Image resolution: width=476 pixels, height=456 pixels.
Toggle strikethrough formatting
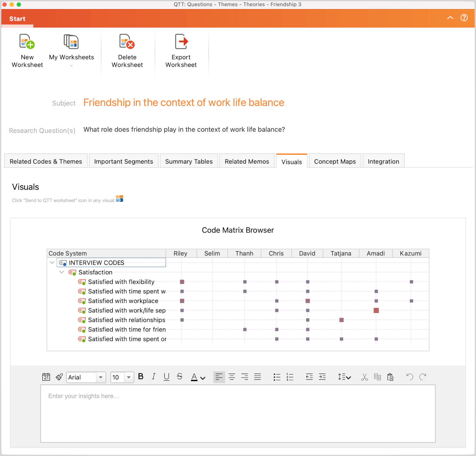[x=180, y=377]
